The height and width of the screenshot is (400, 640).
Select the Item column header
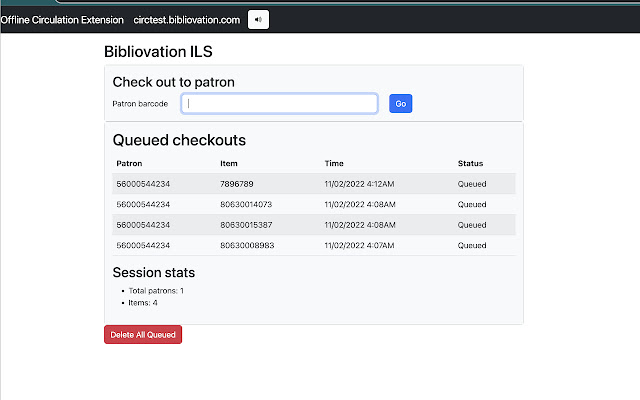point(229,163)
